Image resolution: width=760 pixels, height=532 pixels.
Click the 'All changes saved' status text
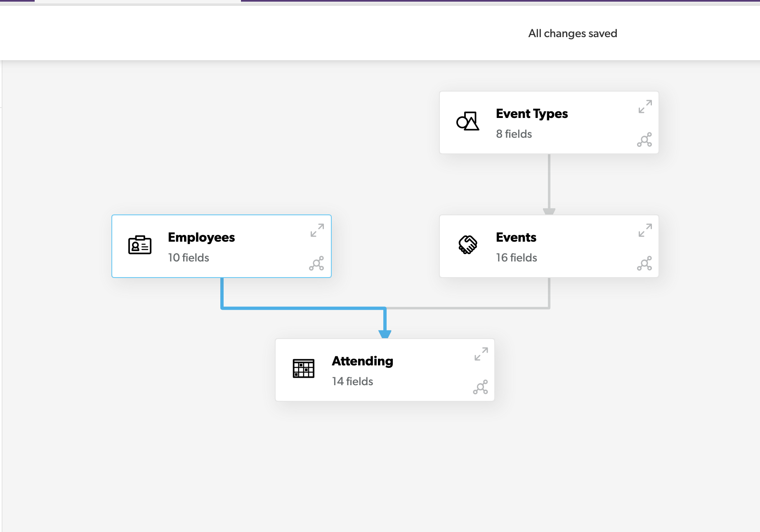click(573, 33)
